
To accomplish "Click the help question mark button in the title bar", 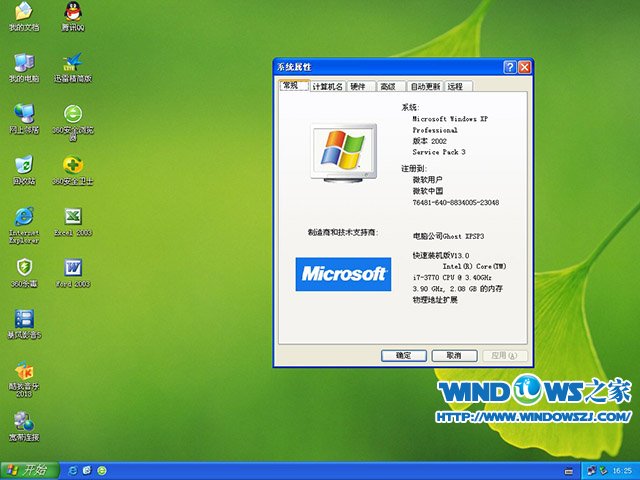I will click(x=510, y=67).
